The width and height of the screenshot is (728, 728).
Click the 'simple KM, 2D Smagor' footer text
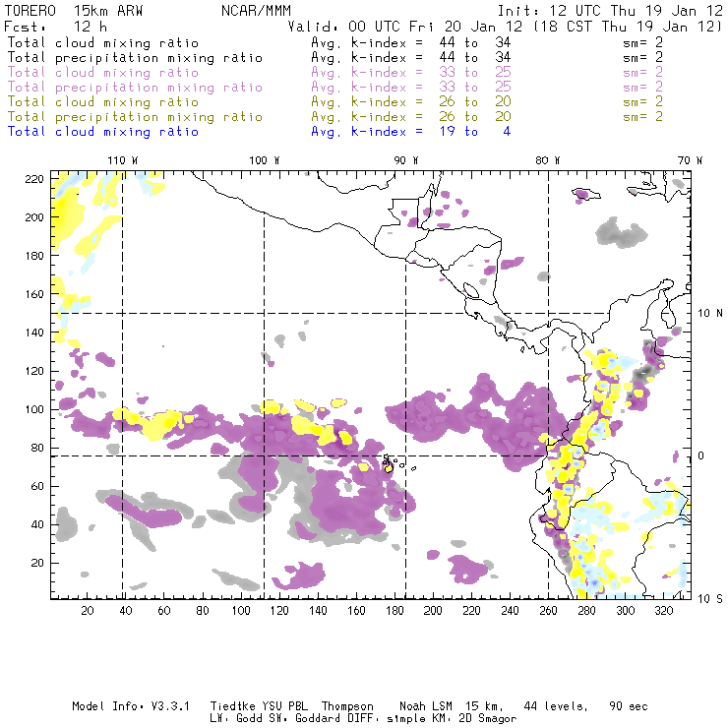pos(452,719)
